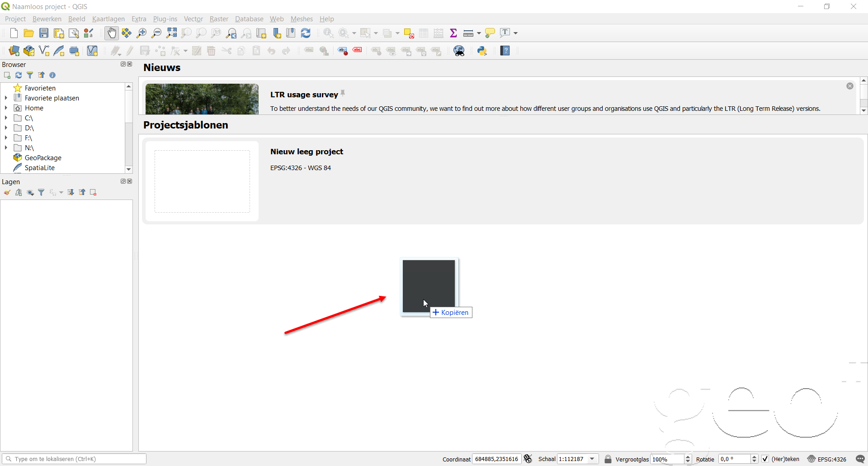Click Show Spatial Bookmarks icon
Viewport: 868px width, 466px height.
(x=291, y=33)
